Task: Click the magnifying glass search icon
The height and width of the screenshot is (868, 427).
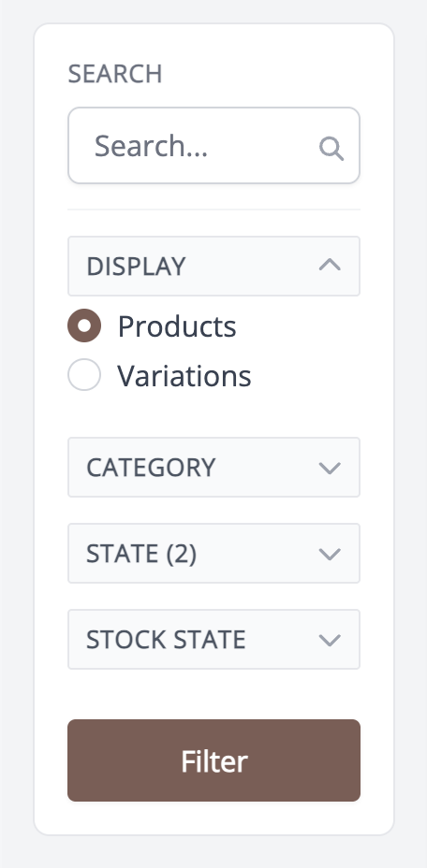Action: pos(331,149)
